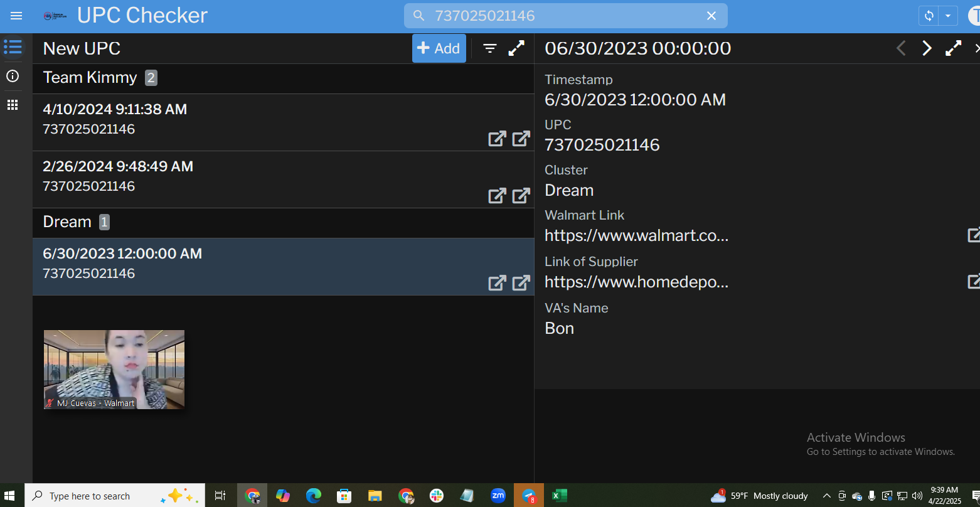The height and width of the screenshot is (507, 980).
Task: Collapse the Team Kimmy group header
Action: 90,78
